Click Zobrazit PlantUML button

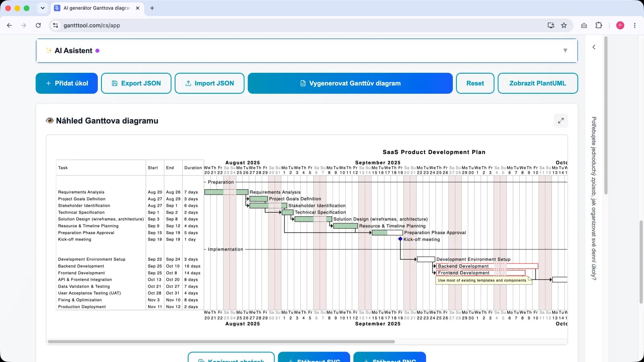pyautogui.click(x=538, y=83)
